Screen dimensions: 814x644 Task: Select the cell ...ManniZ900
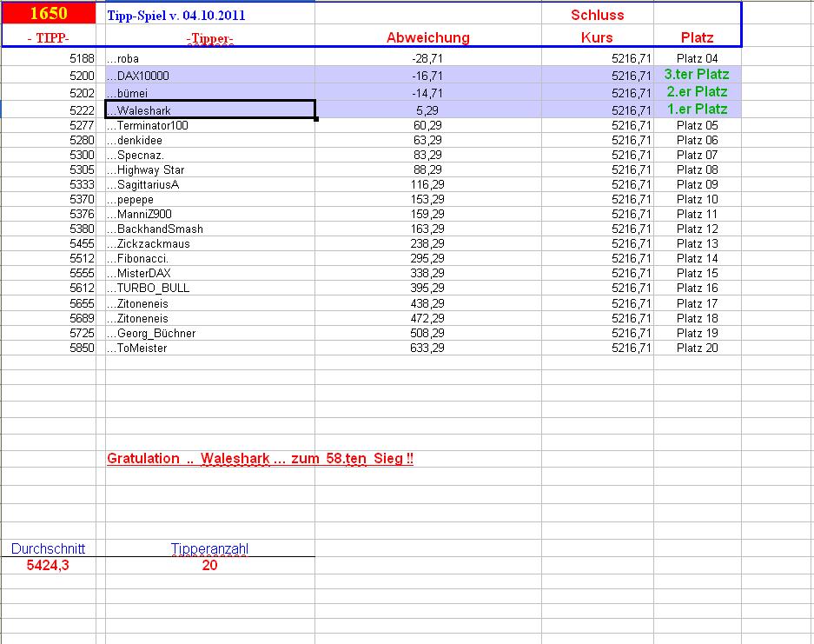tap(209, 214)
